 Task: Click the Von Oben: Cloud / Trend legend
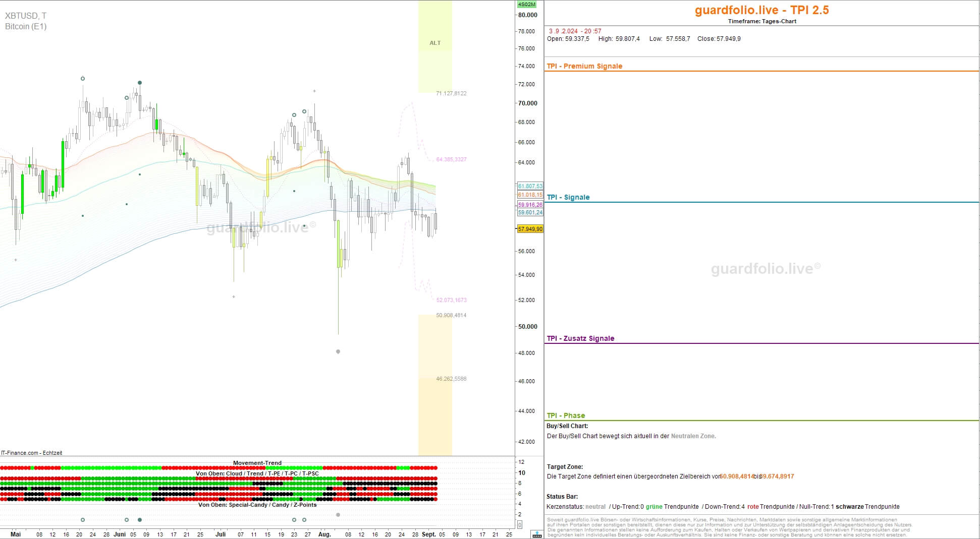coord(257,473)
